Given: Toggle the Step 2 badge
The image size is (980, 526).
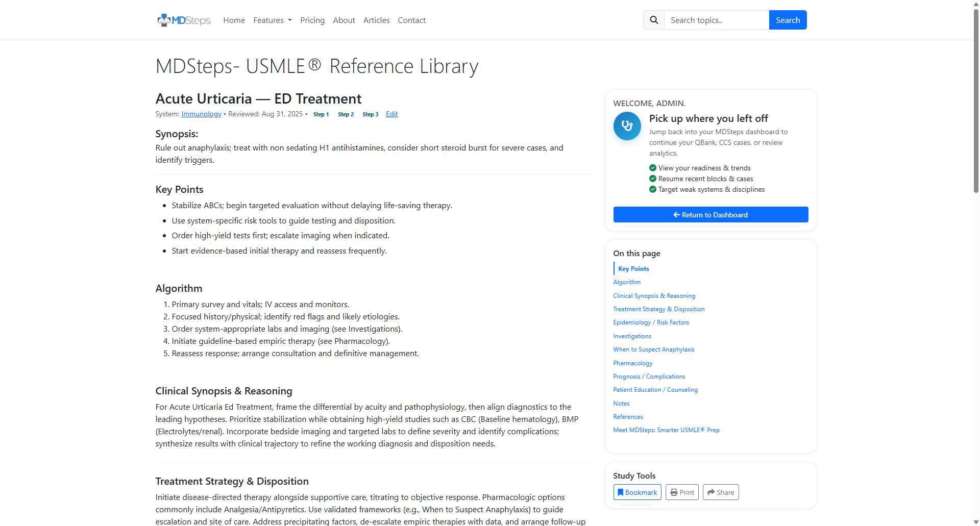Looking at the screenshot, I should point(346,114).
